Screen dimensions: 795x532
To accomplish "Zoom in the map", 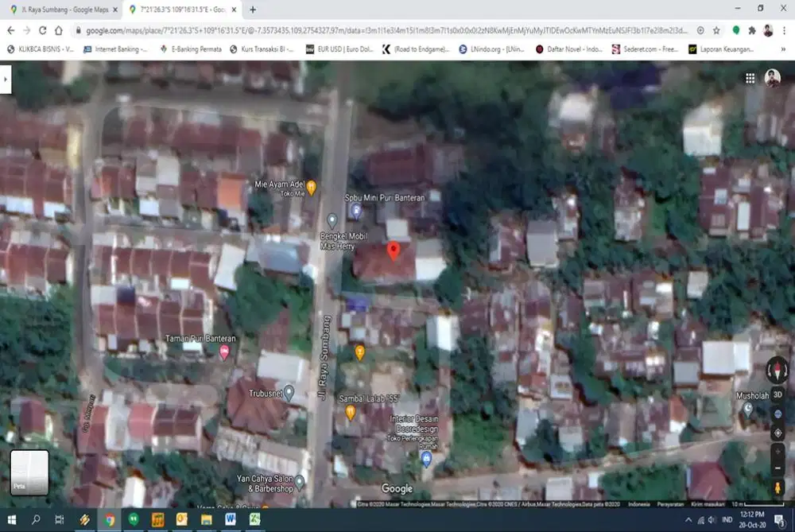I will (x=778, y=452).
